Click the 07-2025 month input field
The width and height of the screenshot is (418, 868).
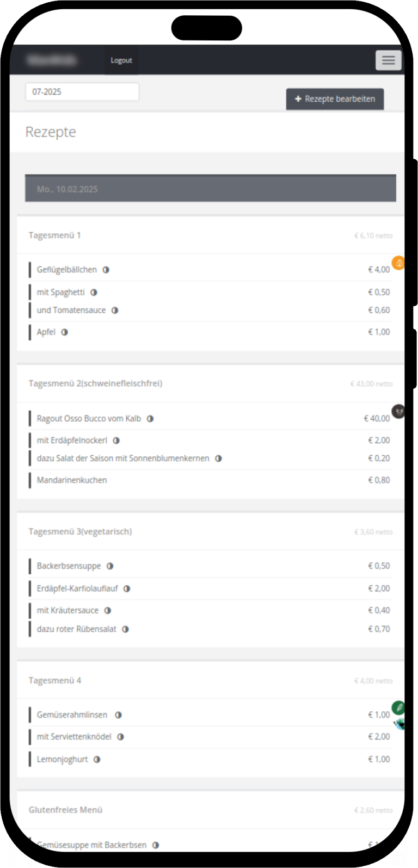click(x=82, y=91)
